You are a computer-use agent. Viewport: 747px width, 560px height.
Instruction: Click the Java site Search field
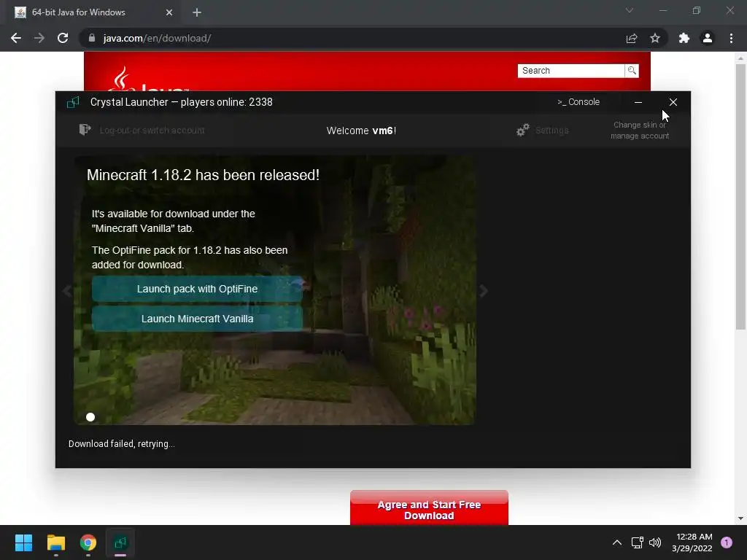coord(570,71)
